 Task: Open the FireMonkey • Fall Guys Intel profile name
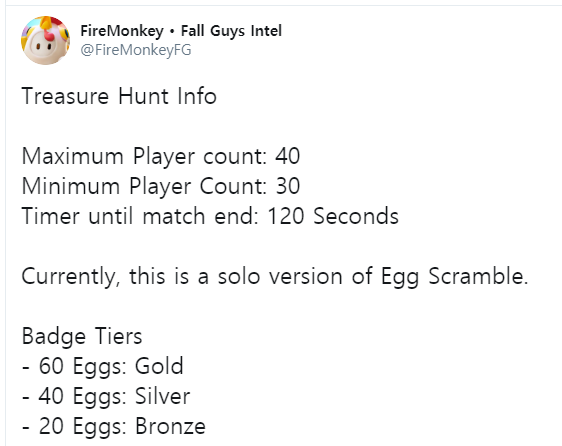[x=181, y=31]
